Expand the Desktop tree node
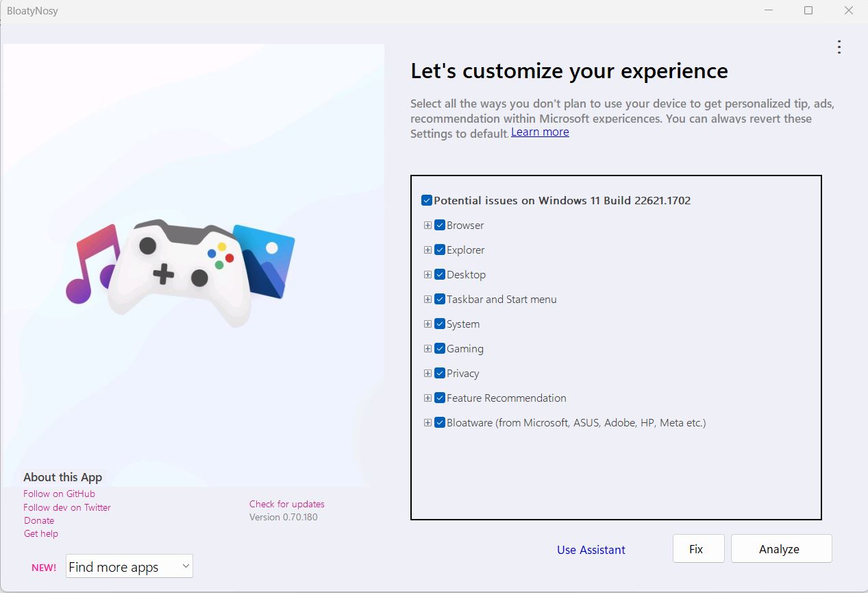The image size is (868, 593). [427, 274]
